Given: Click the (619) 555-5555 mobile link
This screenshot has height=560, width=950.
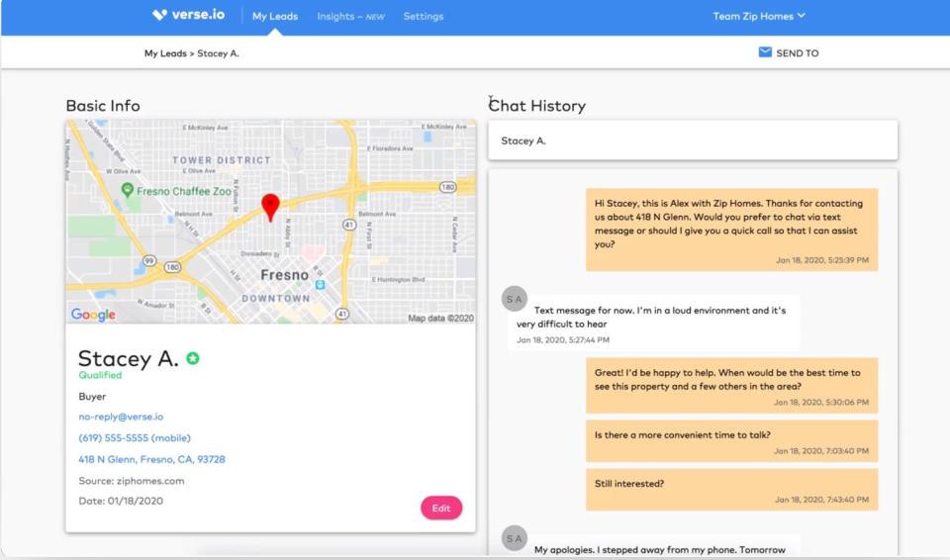Looking at the screenshot, I should click(x=135, y=438).
